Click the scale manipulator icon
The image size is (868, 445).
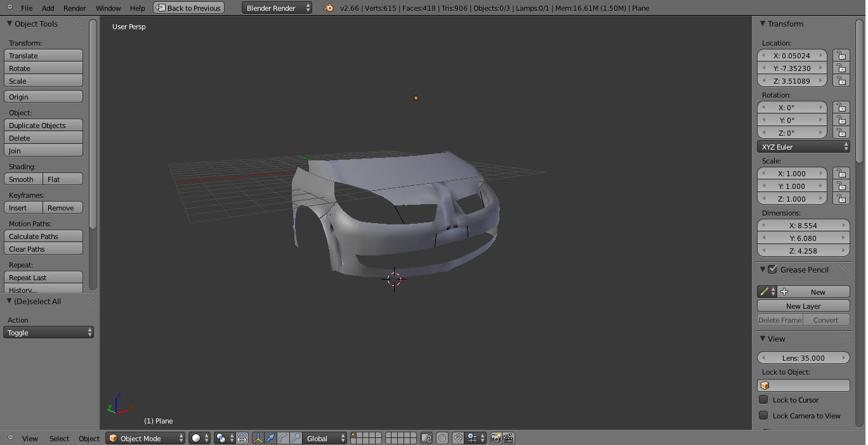296,438
